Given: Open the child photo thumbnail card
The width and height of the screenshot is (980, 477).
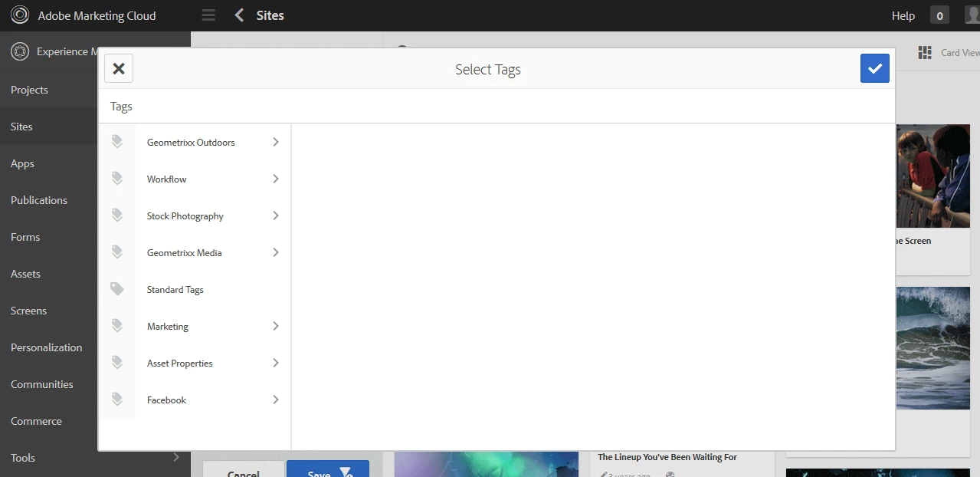Looking at the screenshot, I should pyautogui.click(x=932, y=176).
